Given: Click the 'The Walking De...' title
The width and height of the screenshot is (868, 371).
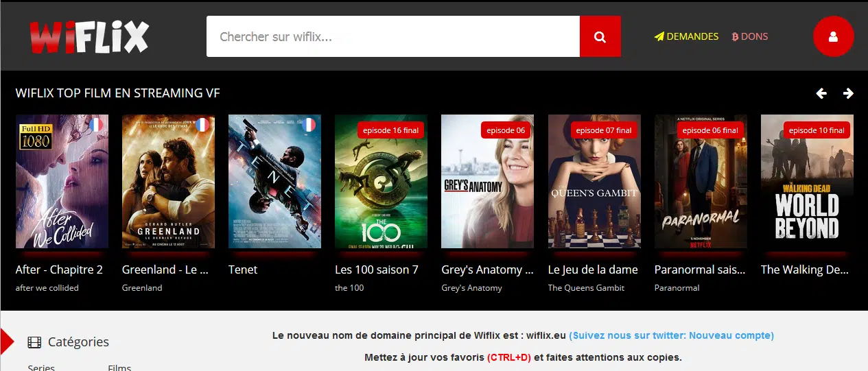Looking at the screenshot, I should click(x=806, y=270).
